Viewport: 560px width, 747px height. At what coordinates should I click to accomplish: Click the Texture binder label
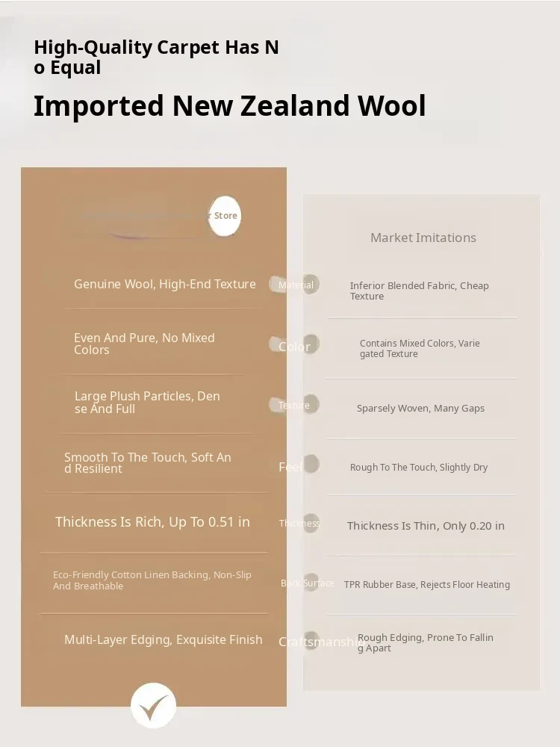coord(294,405)
